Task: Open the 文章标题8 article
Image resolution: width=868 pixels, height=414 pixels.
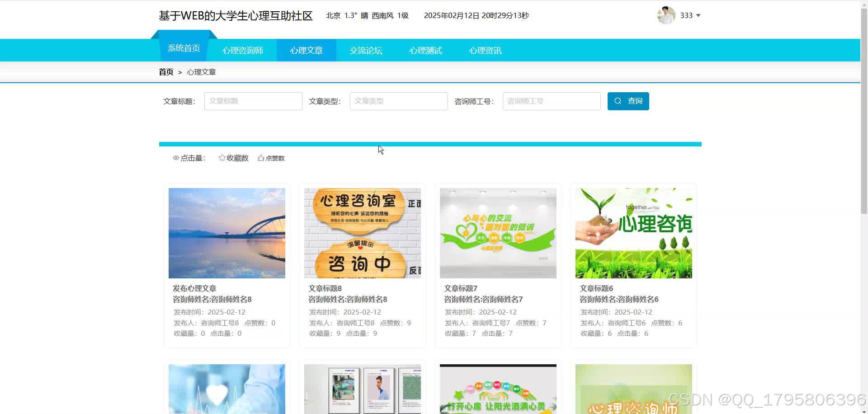Action: click(x=325, y=288)
